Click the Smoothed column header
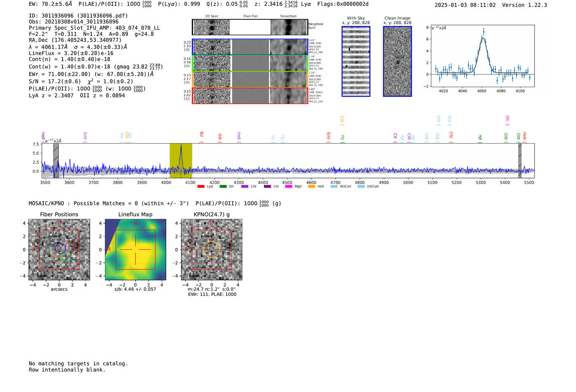 [x=288, y=16]
